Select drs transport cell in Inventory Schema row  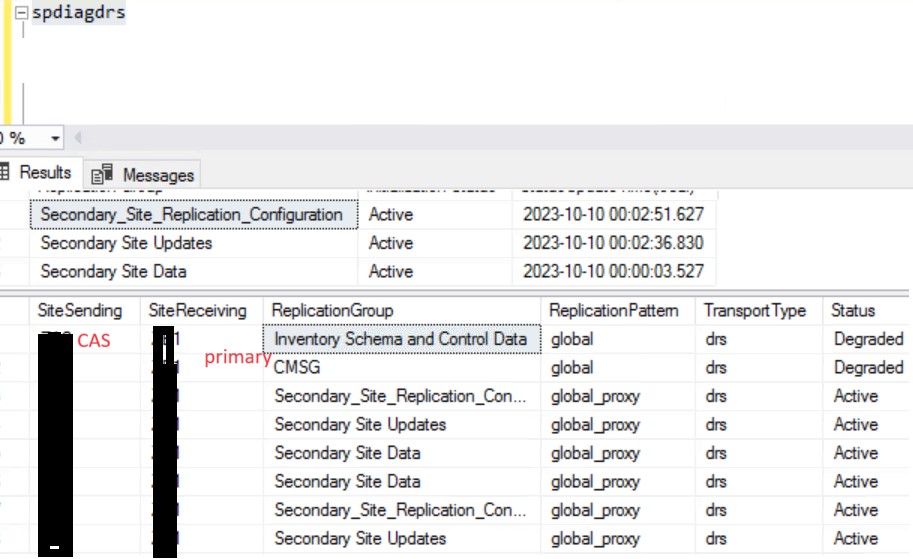point(759,339)
